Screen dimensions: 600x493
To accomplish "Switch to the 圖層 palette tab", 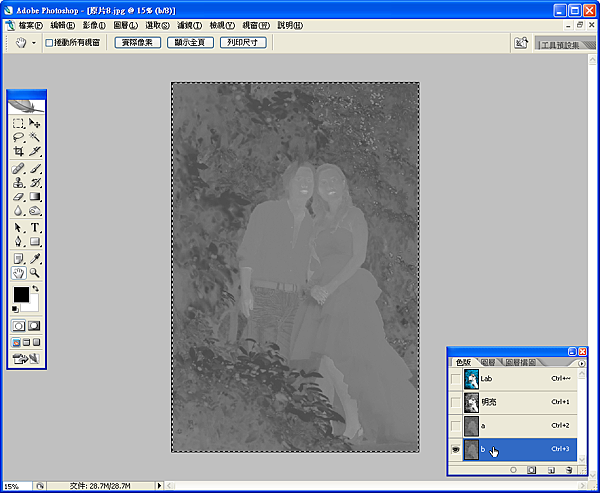I will coord(488,362).
